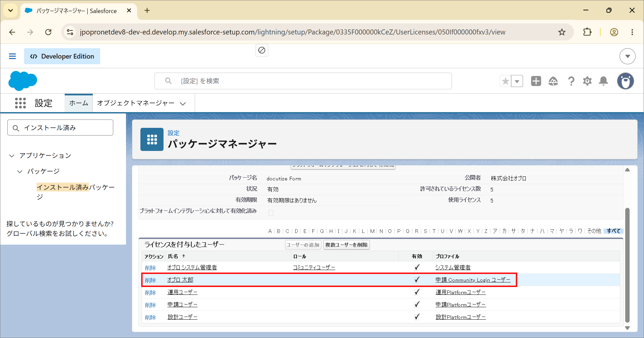
Task: Open the hamburger menu beside Developer Edition
Action: (12, 56)
